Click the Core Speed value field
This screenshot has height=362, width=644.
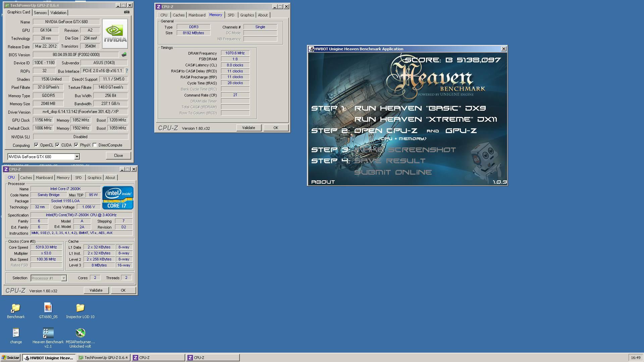point(46,247)
